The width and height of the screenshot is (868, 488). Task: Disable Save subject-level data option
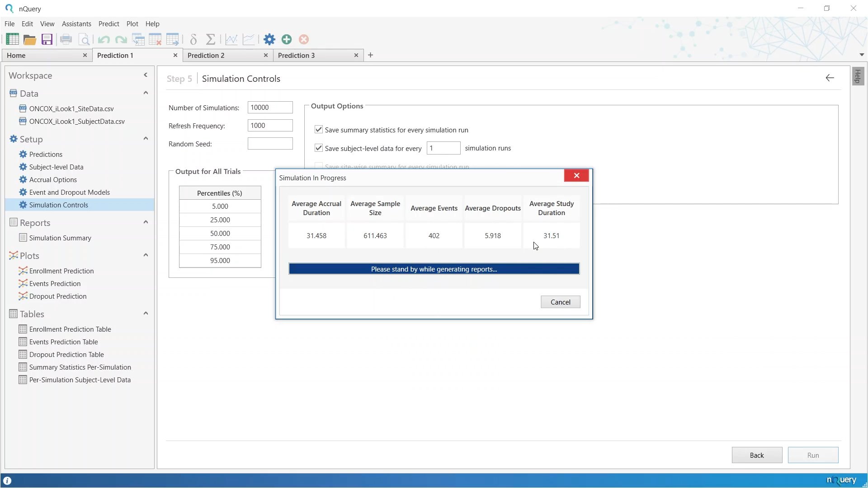point(319,148)
